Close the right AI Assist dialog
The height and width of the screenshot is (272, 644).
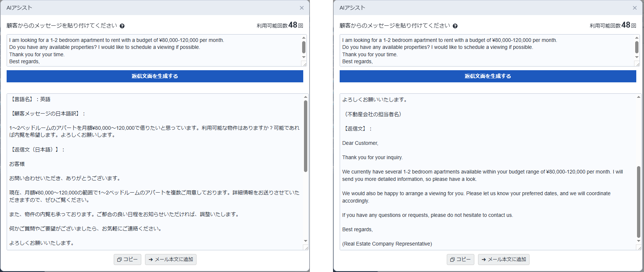pyautogui.click(x=635, y=8)
